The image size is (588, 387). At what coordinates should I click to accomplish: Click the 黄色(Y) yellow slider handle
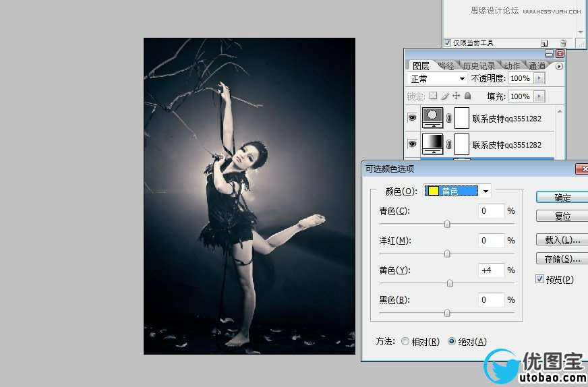450,283
